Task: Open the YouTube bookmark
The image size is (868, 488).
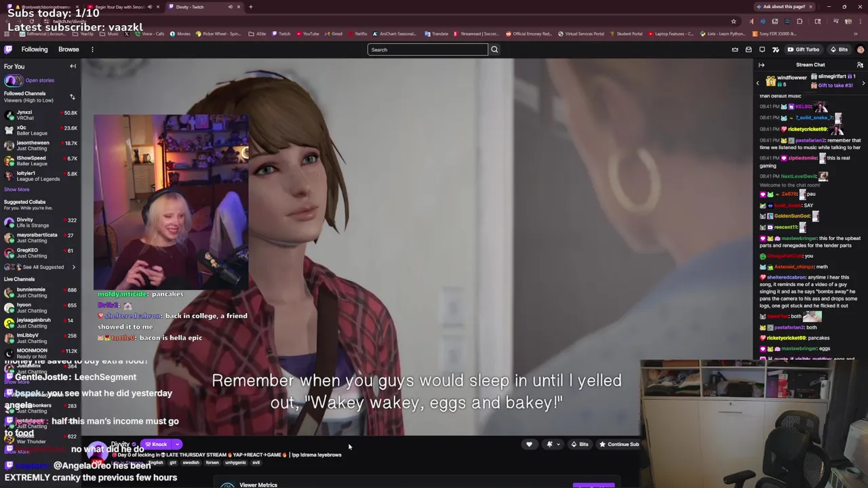Action: (x=307, y=34)
